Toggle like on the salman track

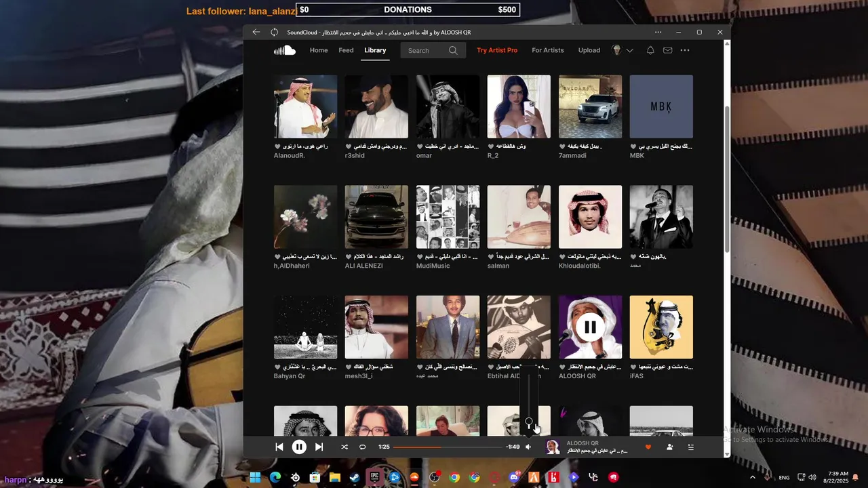pyautogui.click(x=490, y=257)
